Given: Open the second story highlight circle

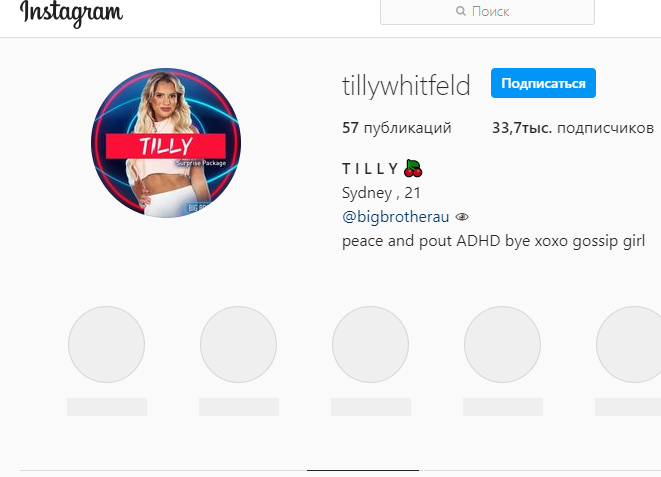Looking at the screenshot, I should tap(239, 344).
